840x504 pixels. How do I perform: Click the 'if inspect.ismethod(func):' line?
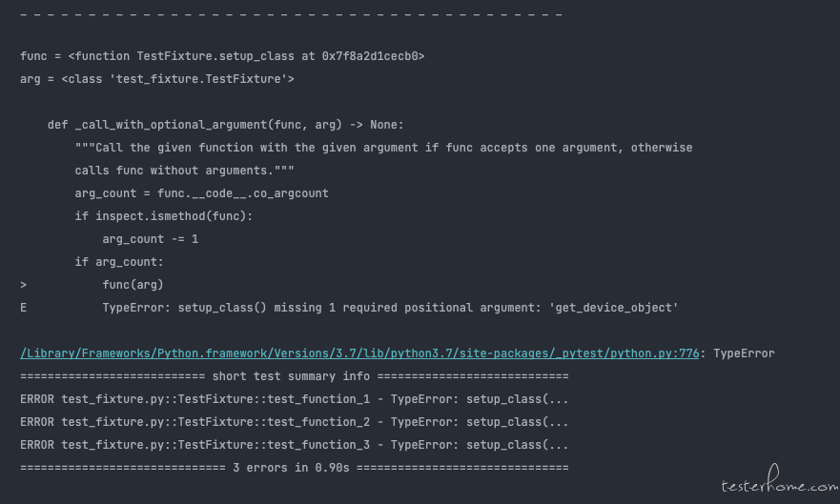point(163,216)
